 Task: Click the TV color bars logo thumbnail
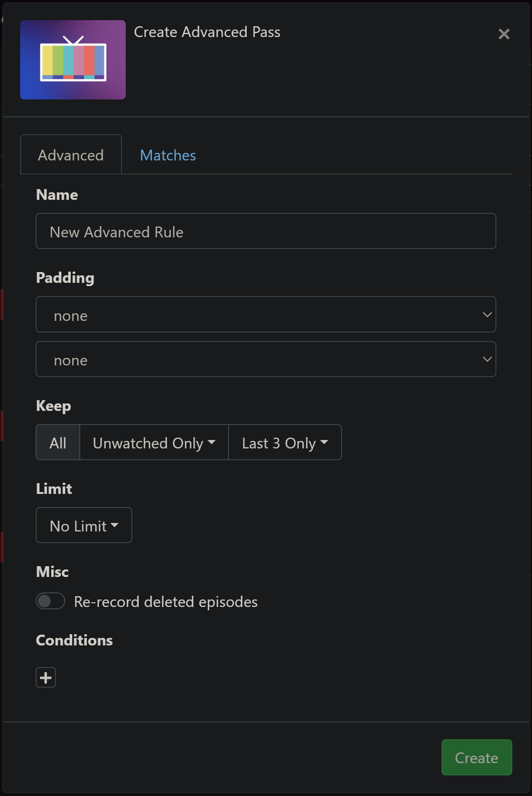click(x=73, y=60)
